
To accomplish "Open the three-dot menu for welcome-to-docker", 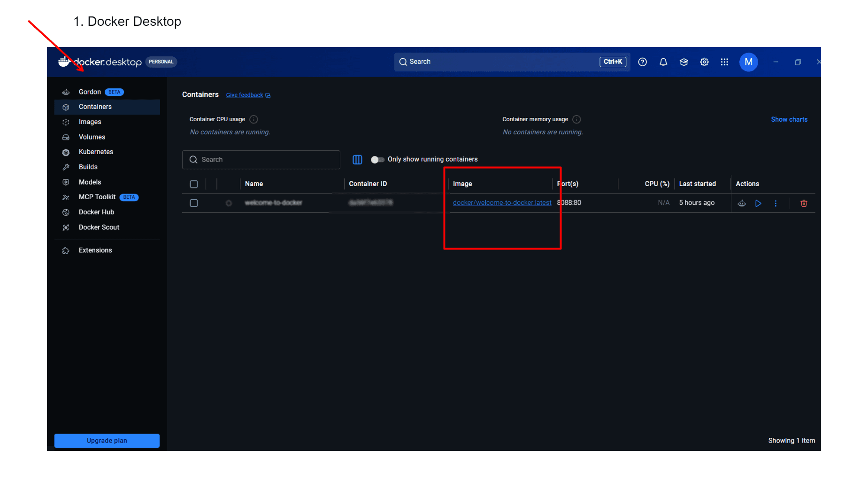I will [x=776, y=203].
